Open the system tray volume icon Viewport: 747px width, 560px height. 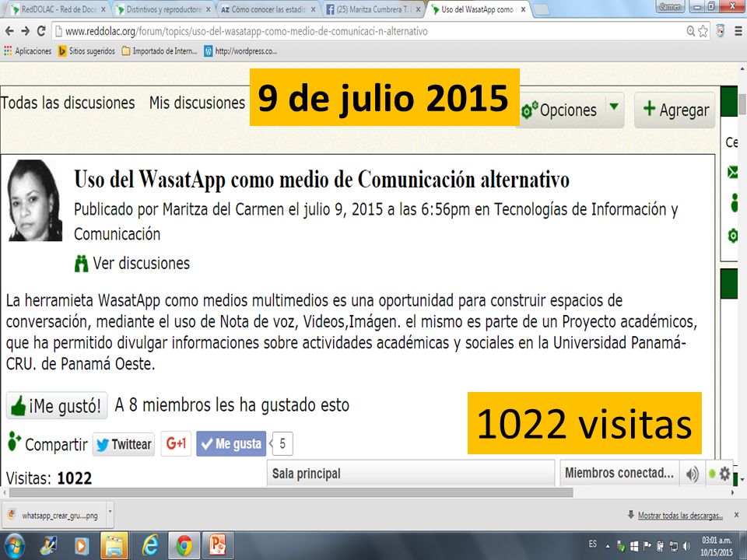tap(686, 546)
